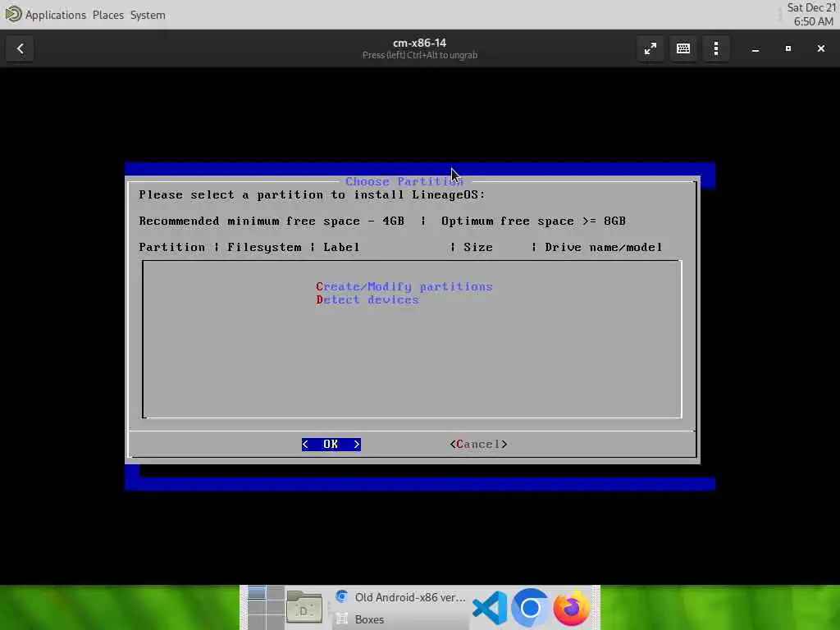The image size is (840, 630).
Task: Open the three-dot menu in Boxes
Action: 715,48
